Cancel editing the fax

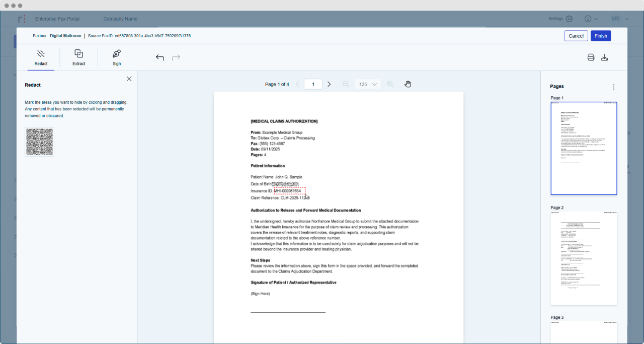[x=576, y=36]
